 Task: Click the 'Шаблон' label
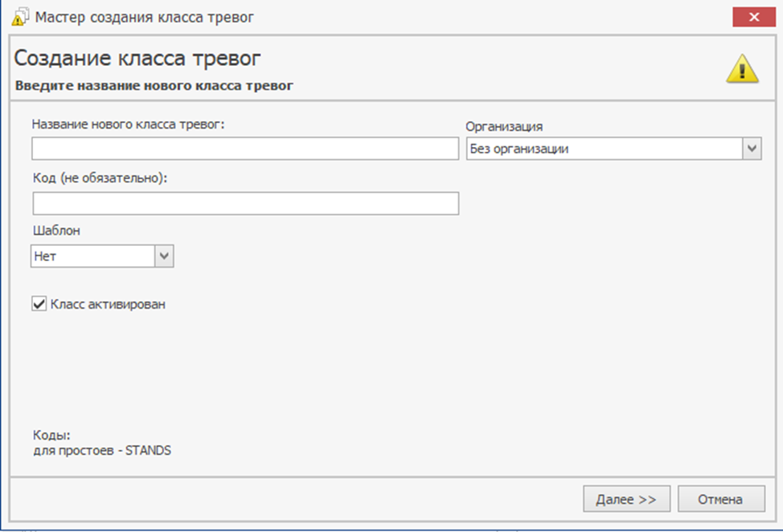point(56,231)
